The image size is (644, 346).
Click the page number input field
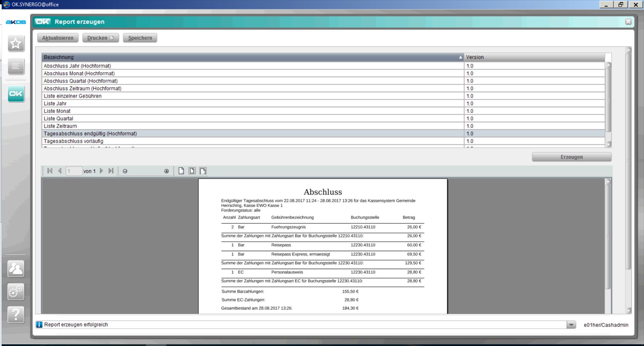[x=74, y=171]
